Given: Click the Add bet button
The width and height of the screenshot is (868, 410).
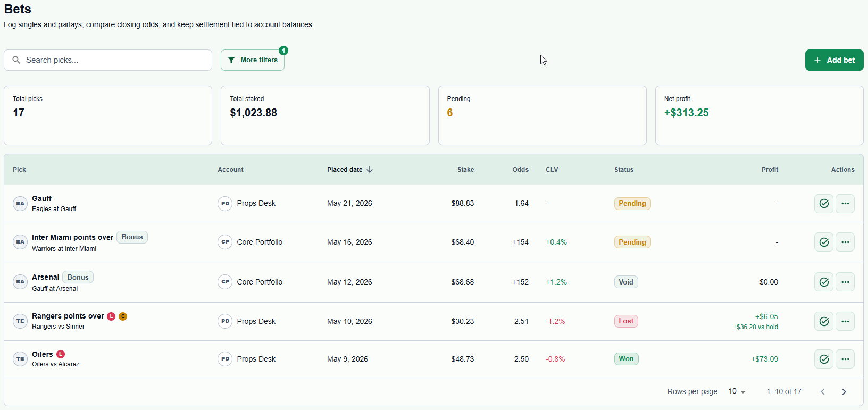Looking at the screenshot, I should tap(834, 60).
